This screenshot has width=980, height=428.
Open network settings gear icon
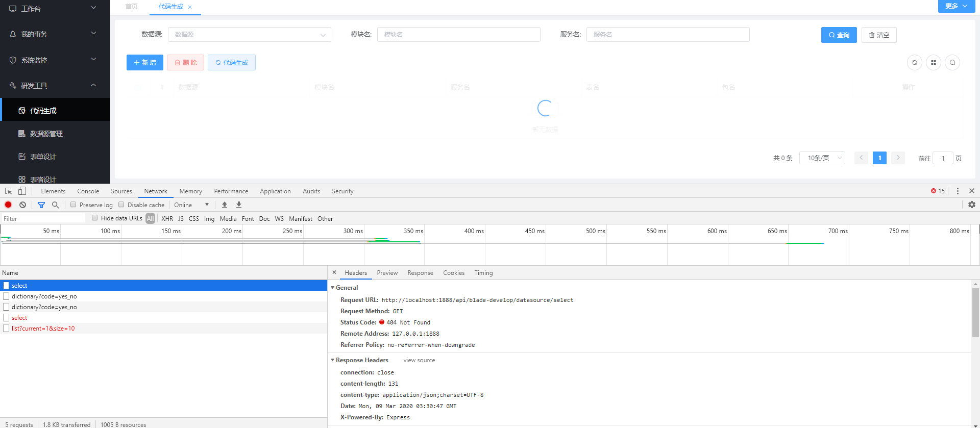click(972, 205)
